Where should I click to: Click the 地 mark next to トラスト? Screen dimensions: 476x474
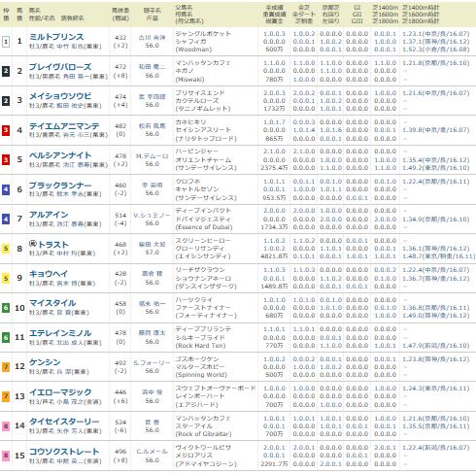[x=33, y=244]
